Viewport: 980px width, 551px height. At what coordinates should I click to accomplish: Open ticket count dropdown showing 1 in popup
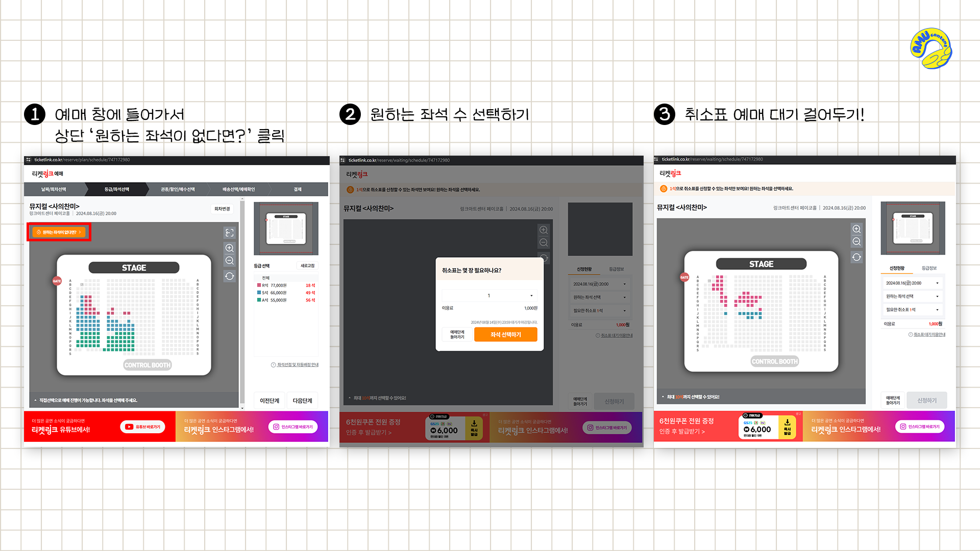click(489, 295)
